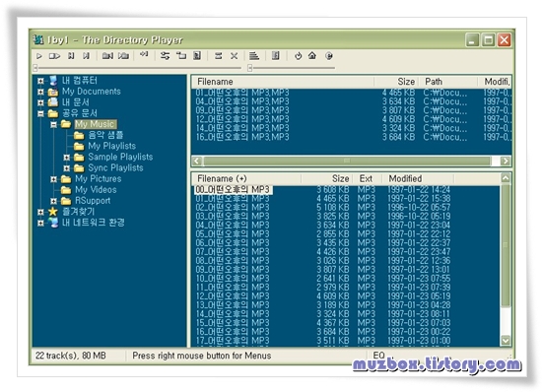The height and width of the screenshot is (392, 542).
Task: Click the power timer icon
Action: coord(298,56)
